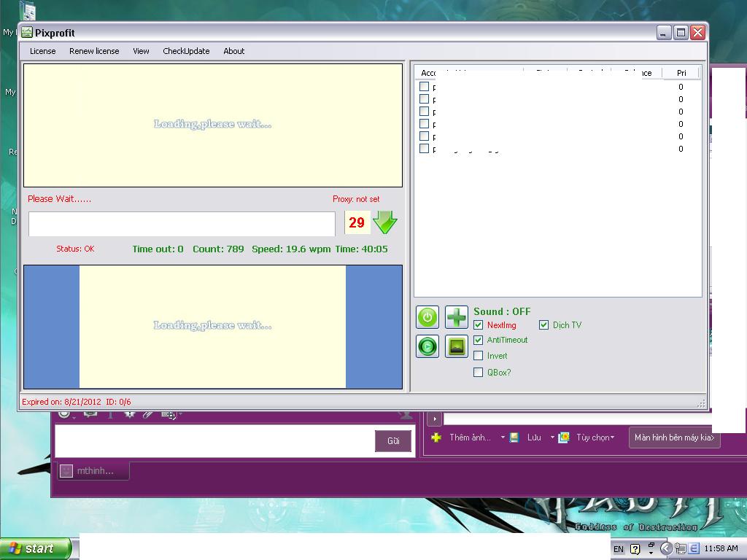Click the 11:58 AM clock
747x560 pixels.
click(721, 548)
